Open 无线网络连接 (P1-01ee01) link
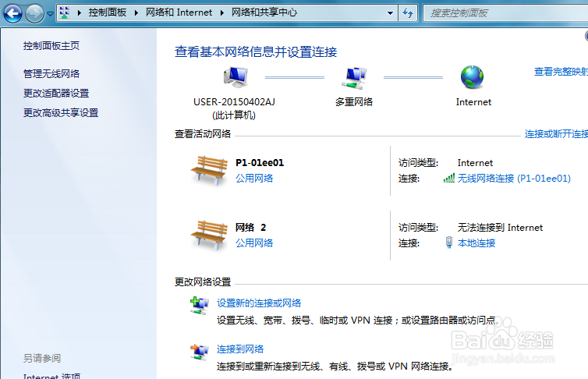588x379 pixels. click(x=514, y=179)
